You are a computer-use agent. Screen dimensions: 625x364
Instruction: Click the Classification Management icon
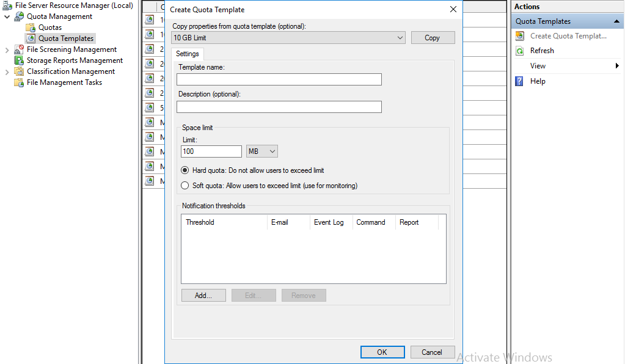19,71
